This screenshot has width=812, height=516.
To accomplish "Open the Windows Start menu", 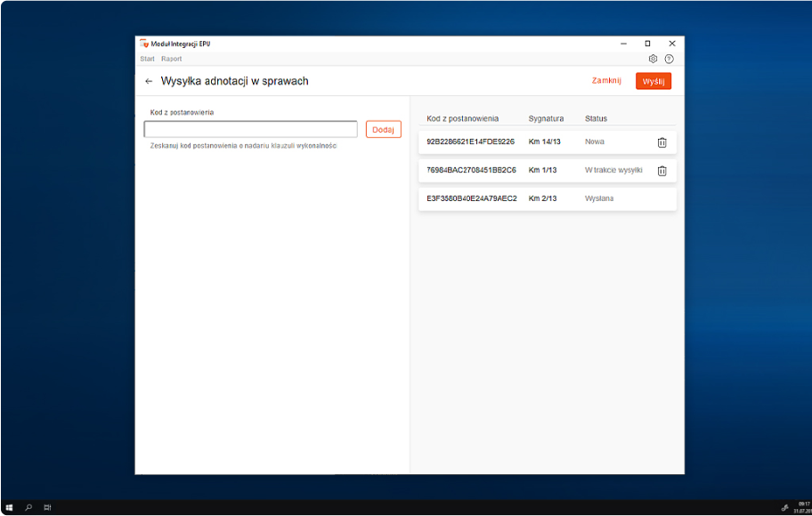I will pos(9,508).
